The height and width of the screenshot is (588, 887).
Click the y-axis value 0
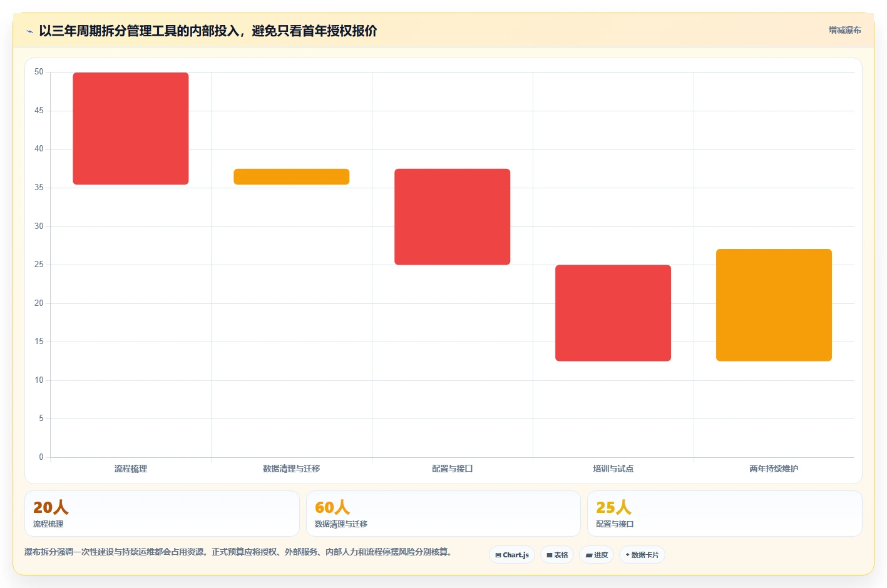(41, 457)
